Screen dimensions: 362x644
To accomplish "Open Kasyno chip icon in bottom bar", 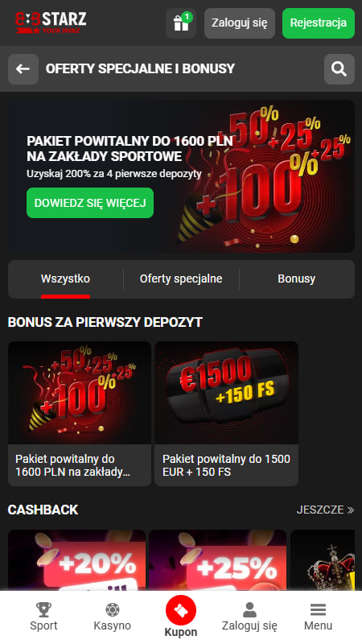I will [x=112, y=610].
